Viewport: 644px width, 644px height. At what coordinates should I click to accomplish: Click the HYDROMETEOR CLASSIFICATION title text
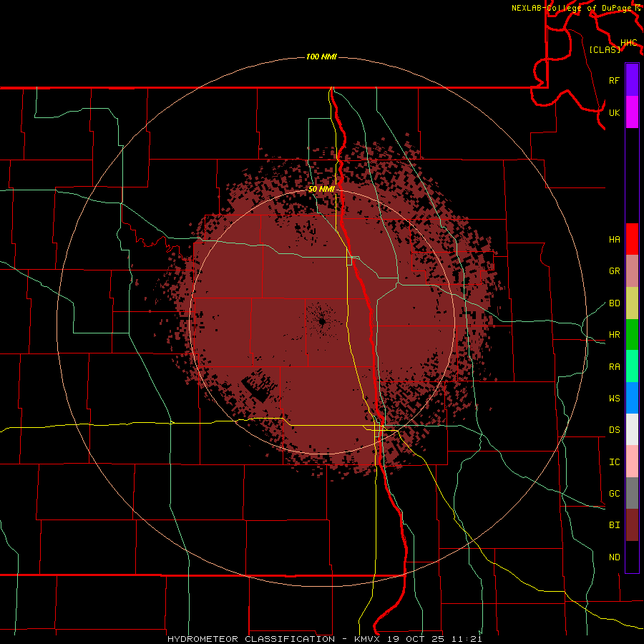tap(250, 639)
